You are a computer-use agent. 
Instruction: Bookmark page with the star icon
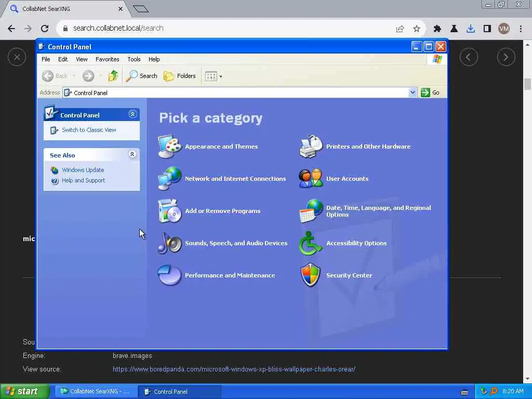tap(417, 29)
